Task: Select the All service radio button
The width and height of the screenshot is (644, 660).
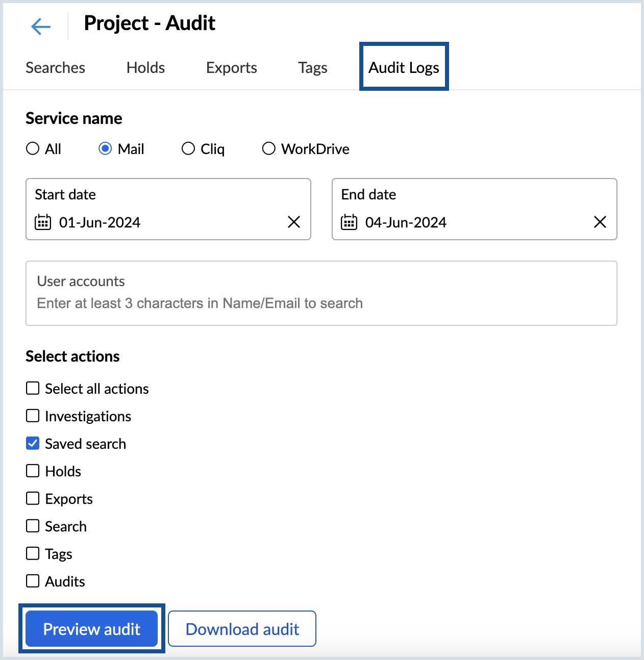Action: (33, 148)
